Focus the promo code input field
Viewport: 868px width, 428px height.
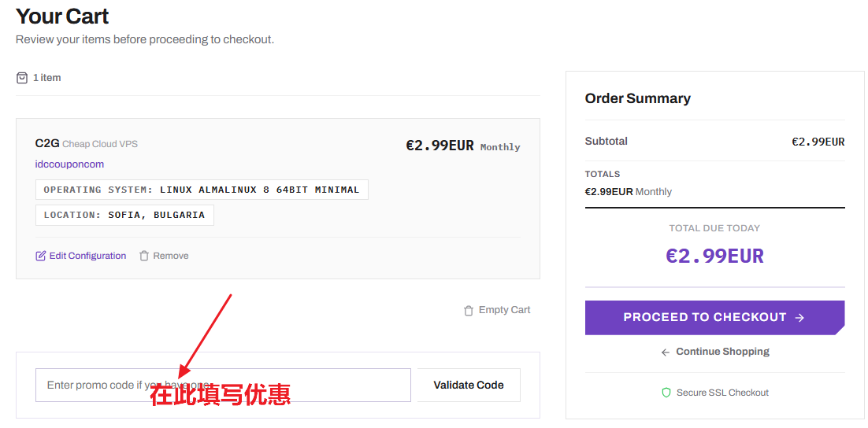point(223,385)
